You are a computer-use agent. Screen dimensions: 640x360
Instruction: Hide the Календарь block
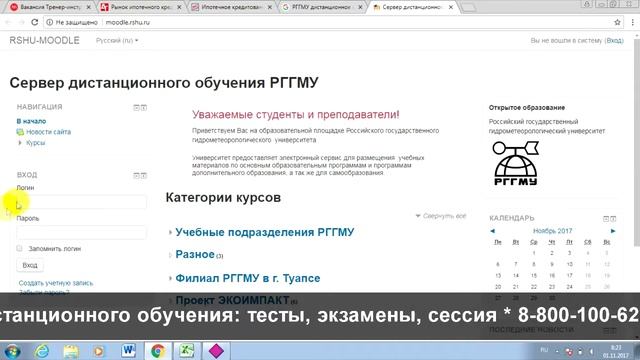(x=606, y=219)
